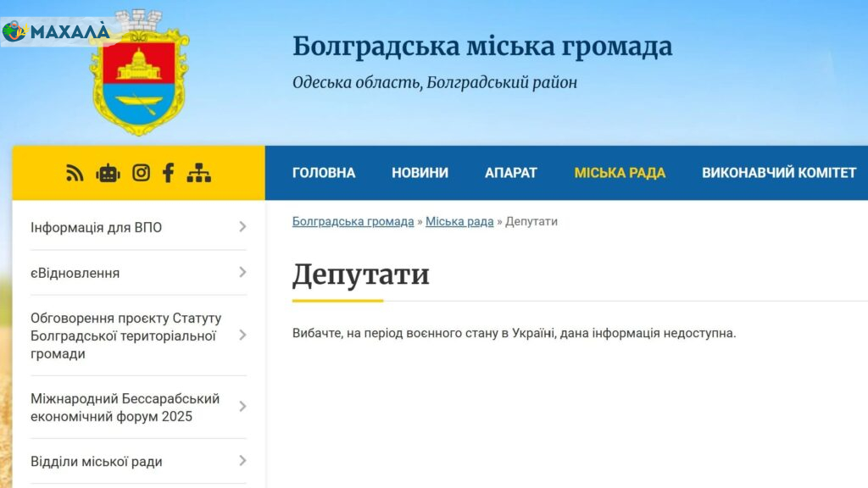Screen dimensions: 868x488
Task: Open the Instagram icon link
Action: [x=141, y=173]
